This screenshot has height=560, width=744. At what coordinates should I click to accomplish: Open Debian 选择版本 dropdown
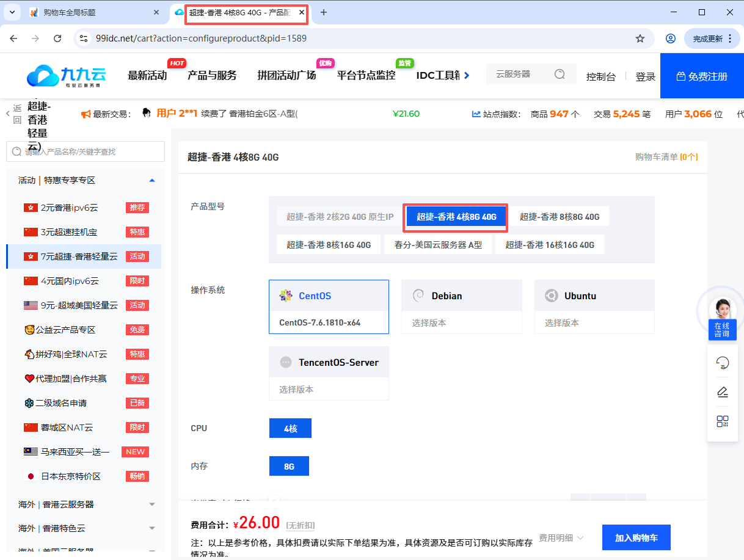pyautogui.click(x=462, y=322)
